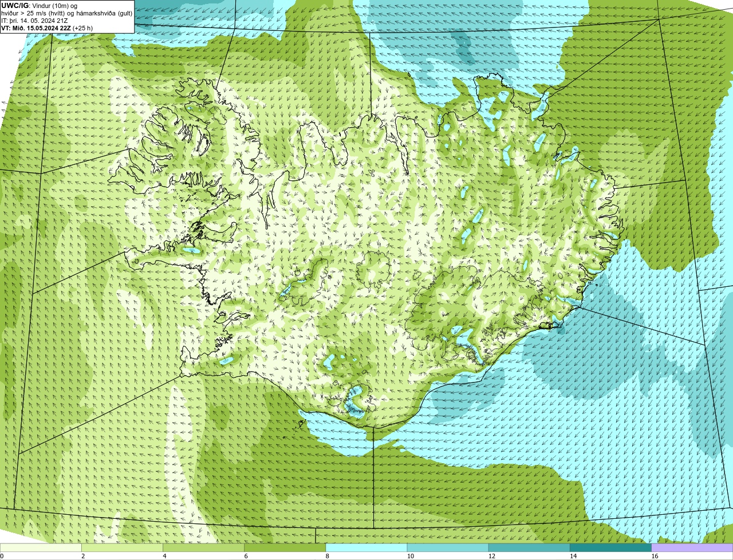Click the 'VT: Mið. 15.05.2024 22Z' valid time
The width and height of the screenshot is (733, 560).
pos(36,28)
